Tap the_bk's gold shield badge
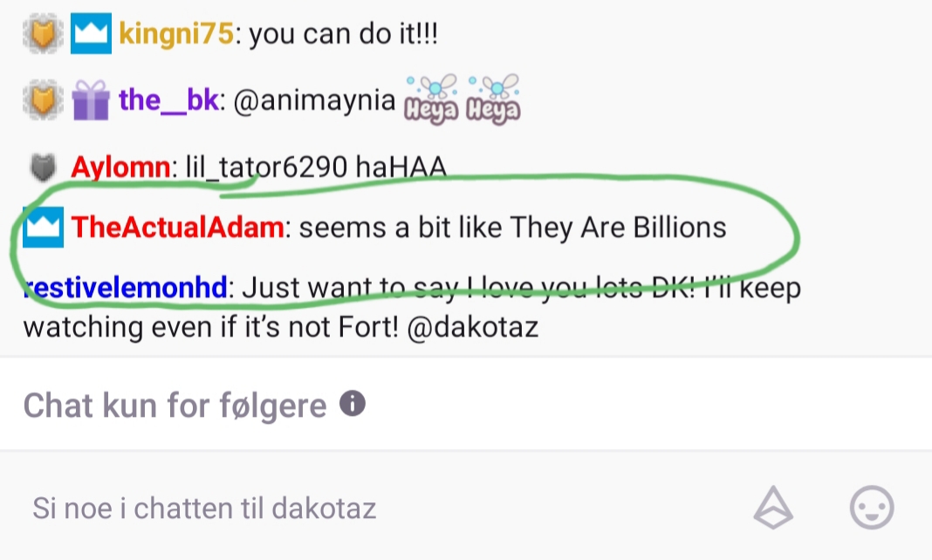 pos(43,99)
